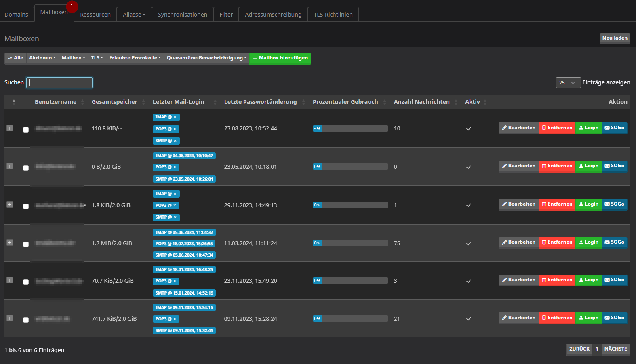636x364 pixels.
Task: Switch to the Domains tab
Action: [x=17, y=15]
